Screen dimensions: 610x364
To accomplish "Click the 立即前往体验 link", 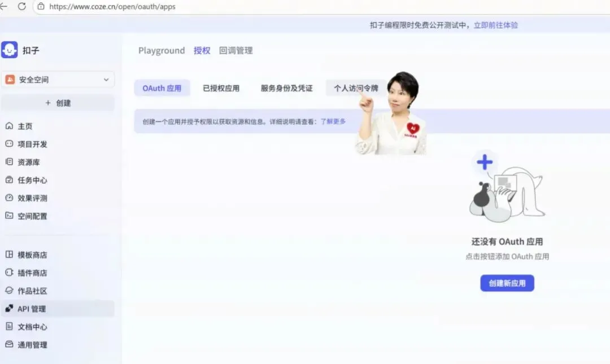I will [496, 25].
